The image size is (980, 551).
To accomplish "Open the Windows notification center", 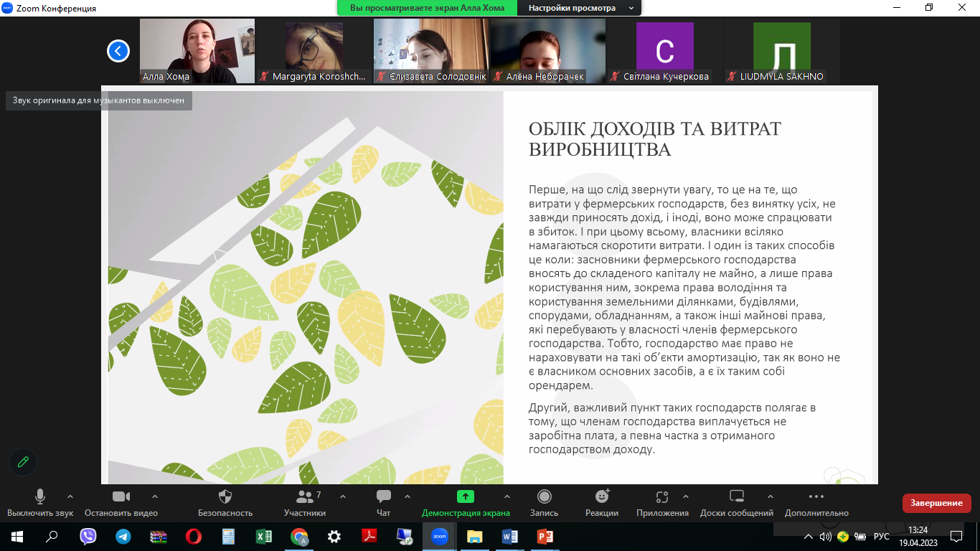I will [956, 537].
